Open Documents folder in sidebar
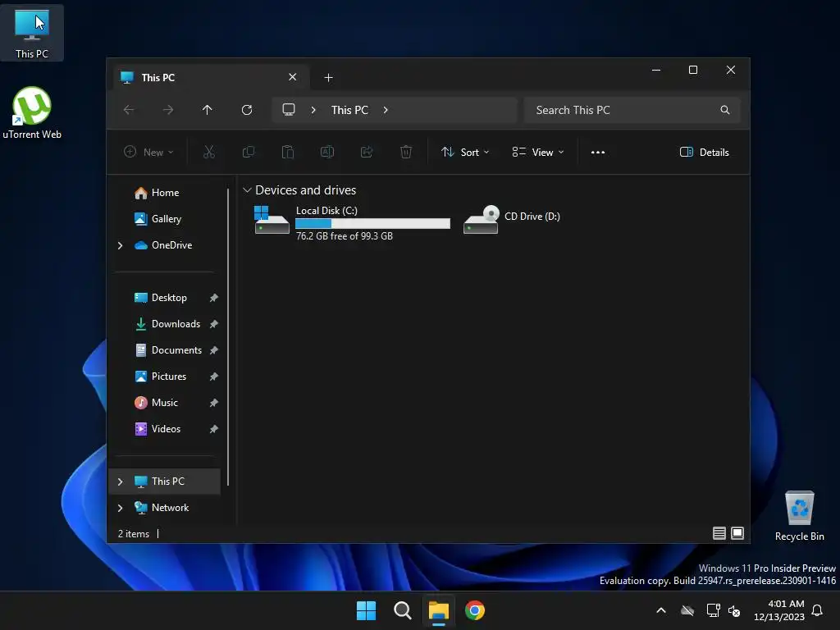840x630 pixels. tap(167, 350)
